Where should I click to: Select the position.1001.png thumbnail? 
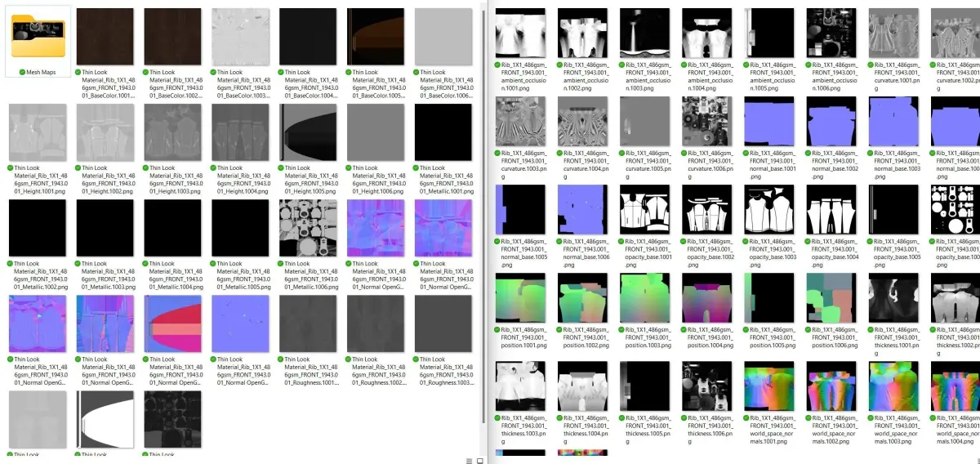(521, 298)
